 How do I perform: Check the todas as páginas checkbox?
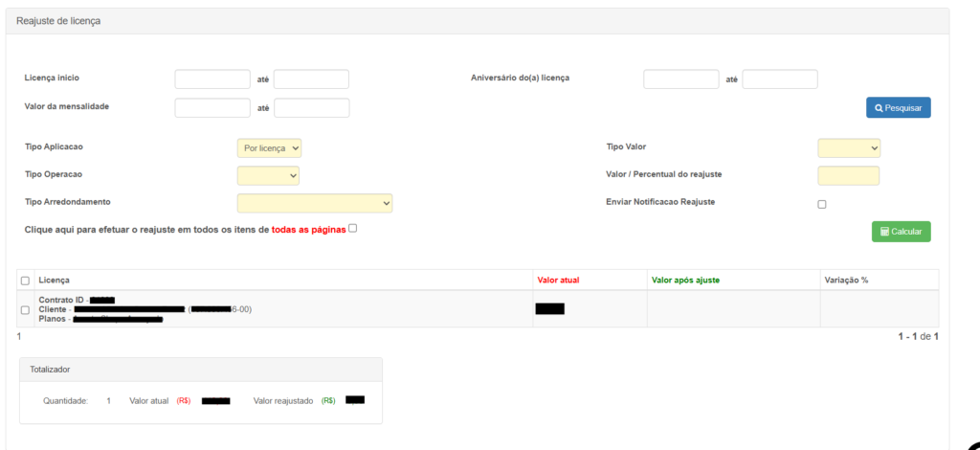pyautogui.click(x=353, y=228)
